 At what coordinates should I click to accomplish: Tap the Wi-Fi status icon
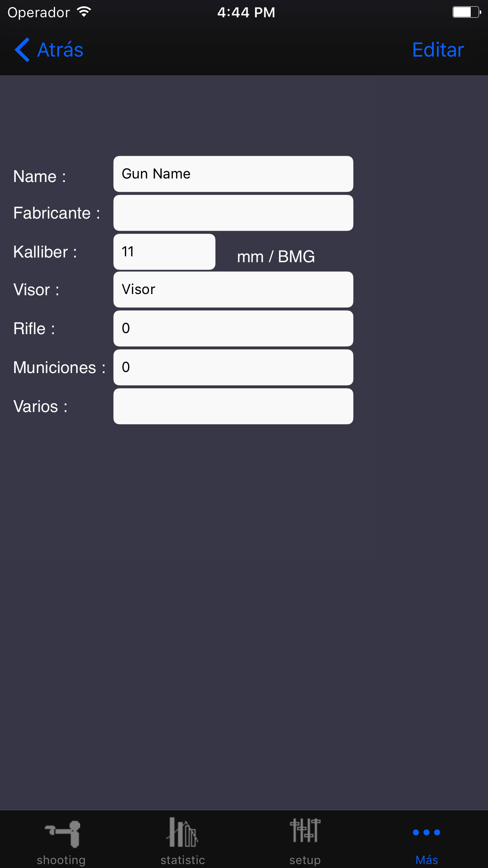point(84,12)
